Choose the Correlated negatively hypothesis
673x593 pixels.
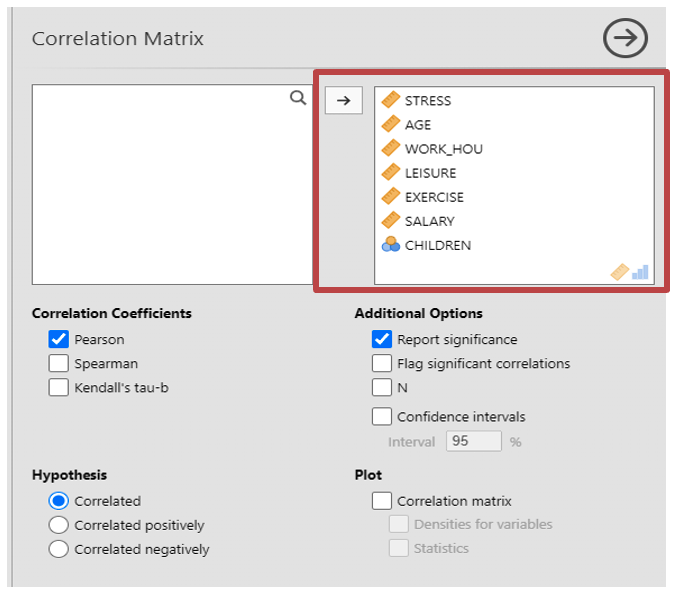[58, 549]
